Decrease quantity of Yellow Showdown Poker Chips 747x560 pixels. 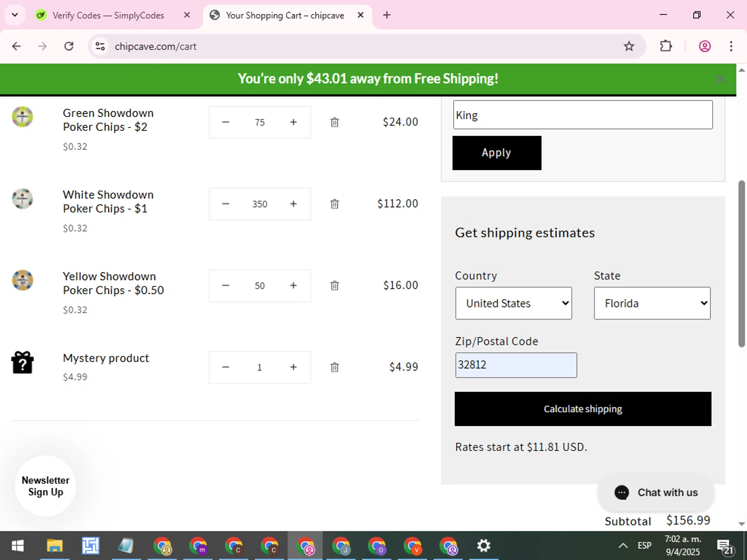pyautogui.click(x=226, y=285)
